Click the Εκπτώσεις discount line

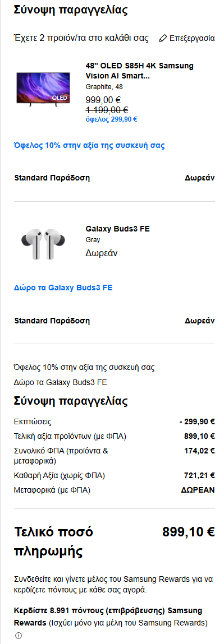[115, 422]
